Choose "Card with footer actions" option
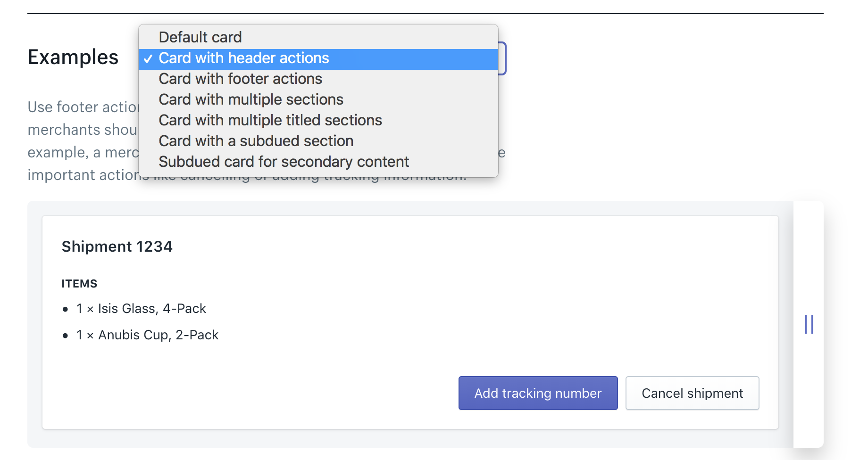The image size is (868, 460). coord(240,79)
